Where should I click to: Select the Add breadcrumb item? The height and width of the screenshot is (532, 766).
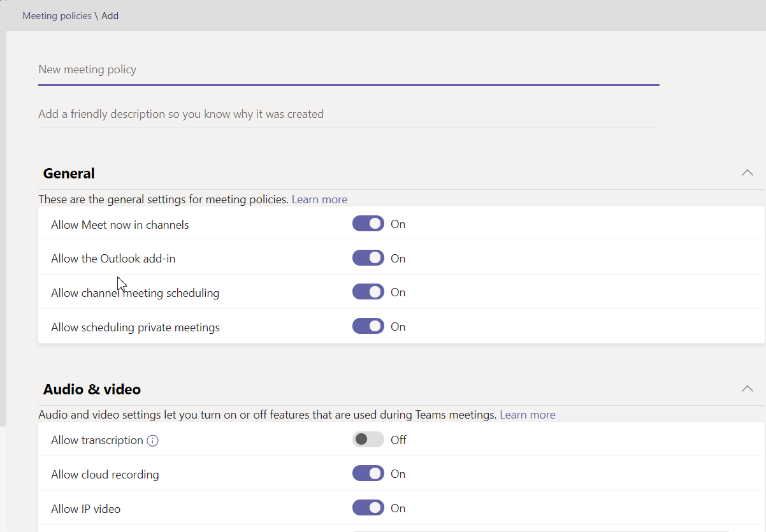110,15
